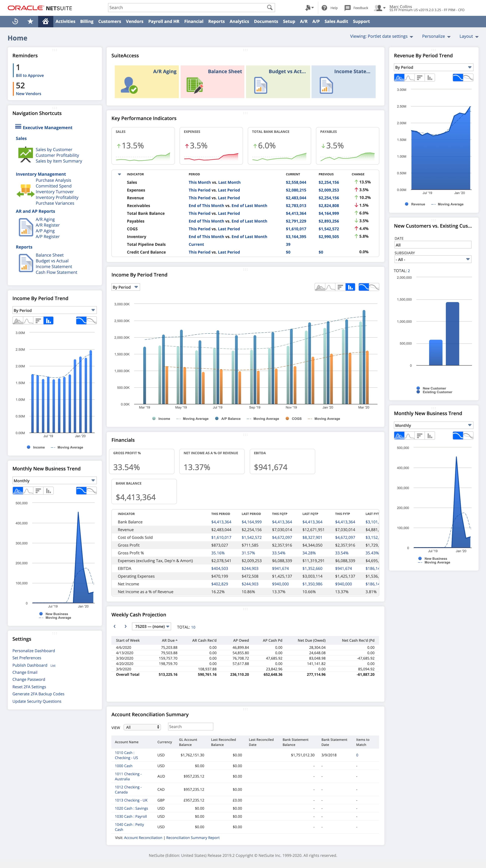Click the next arrow in Weekly Cash Projection
Viewport: 486px width, 868px height.
pos(125,626)
